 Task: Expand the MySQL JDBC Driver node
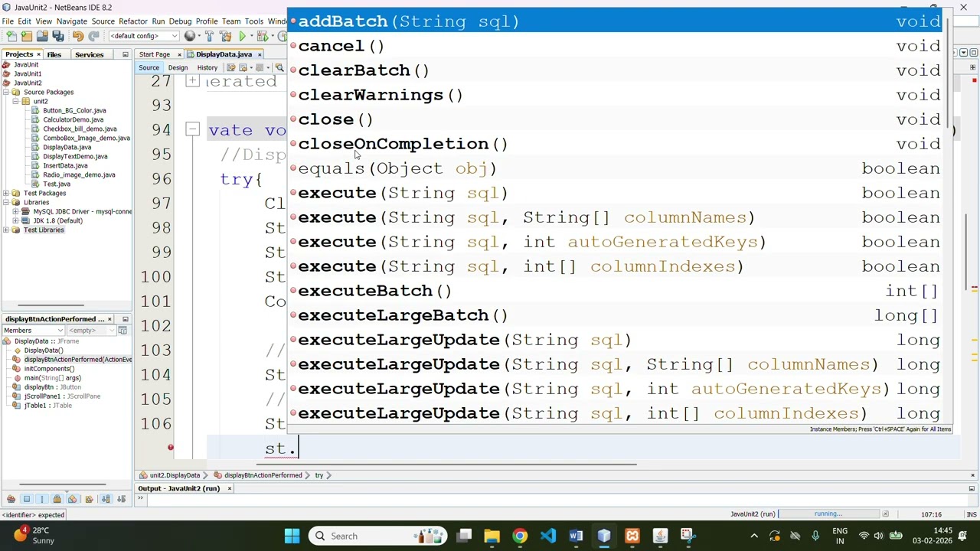[x=15, y=211]
